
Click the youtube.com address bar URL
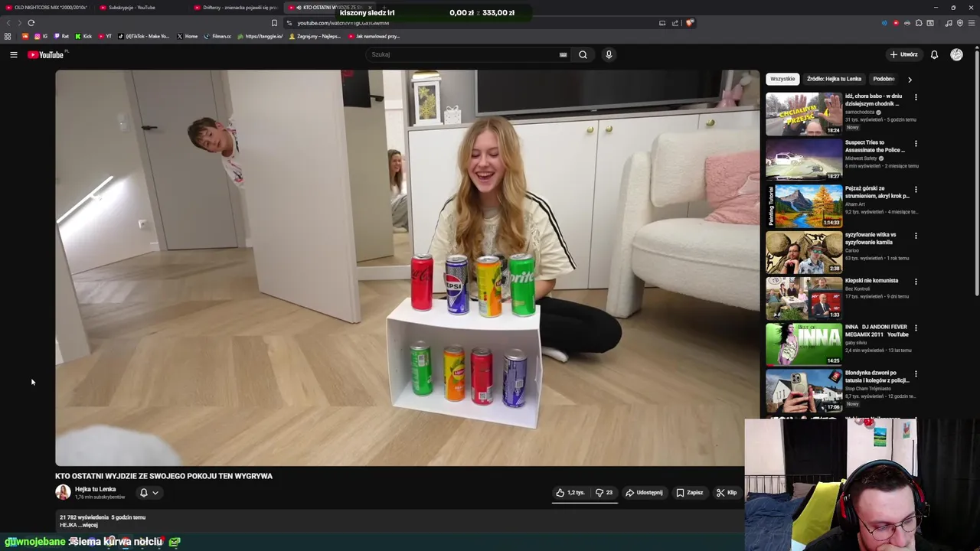pyautogui.click(x=343, y=23)
